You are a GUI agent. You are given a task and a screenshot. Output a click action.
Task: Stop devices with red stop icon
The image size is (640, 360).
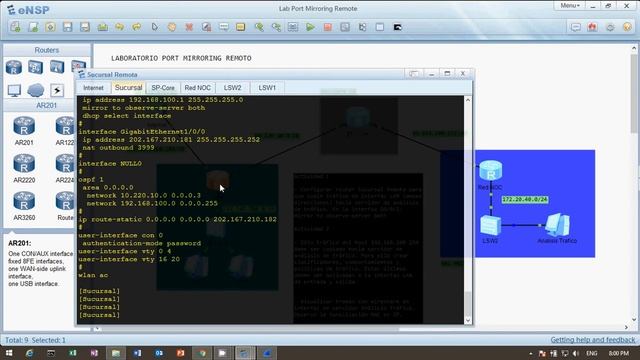coord(327,27)
